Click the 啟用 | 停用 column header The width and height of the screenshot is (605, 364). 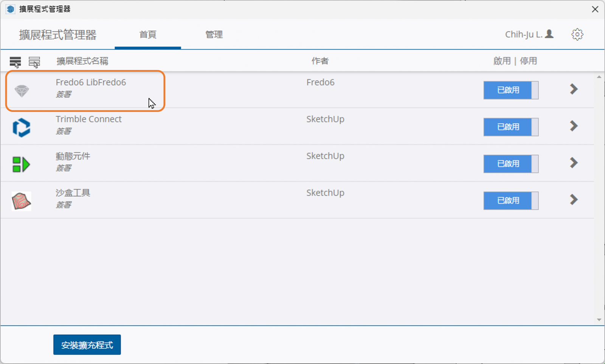tap(515, 61)
